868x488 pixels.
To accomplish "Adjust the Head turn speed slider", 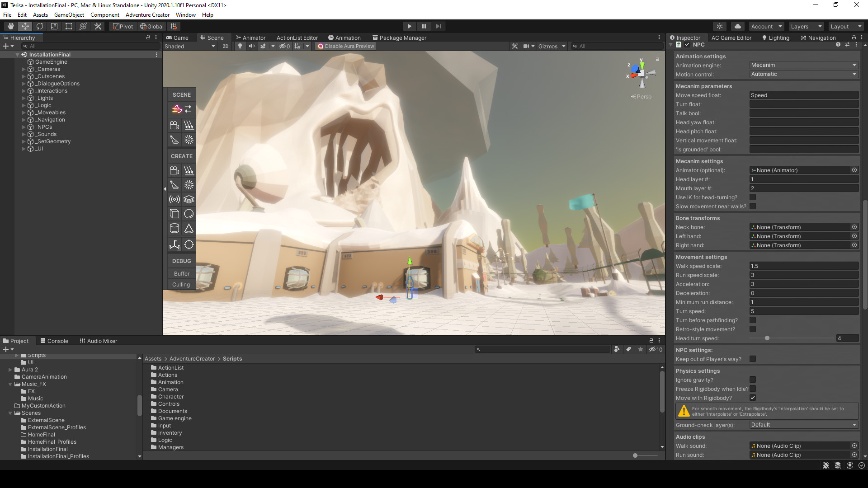I will (767, 338).
